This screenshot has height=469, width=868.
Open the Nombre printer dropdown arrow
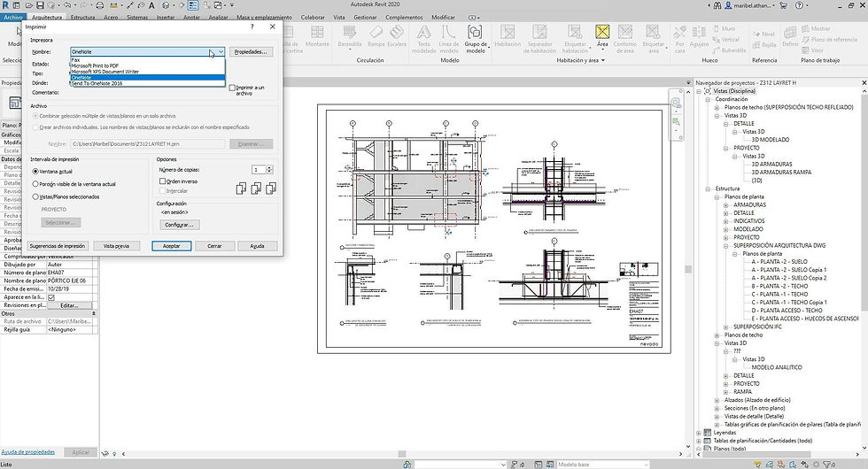coord(221,51)
